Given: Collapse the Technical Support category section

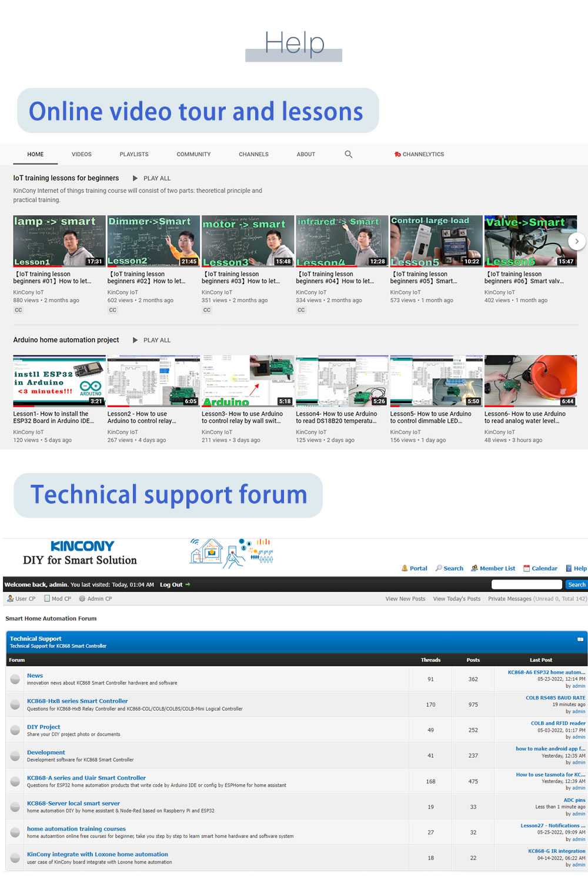Looking at the screenshot, I should (x=580, y=639).
